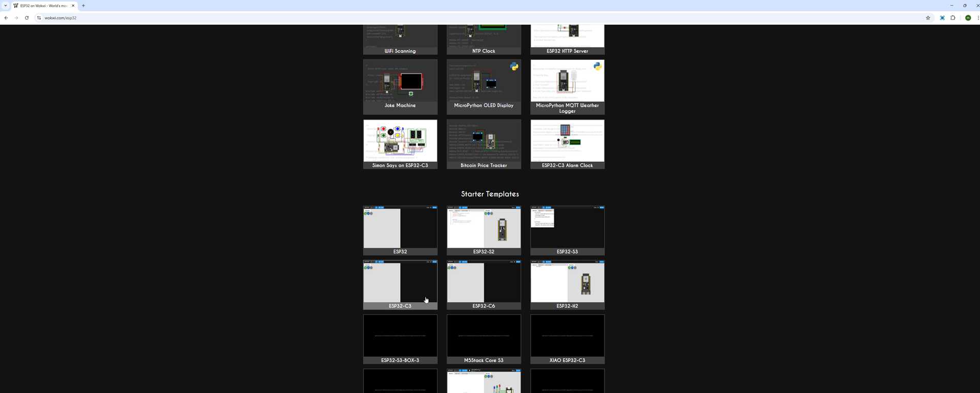This screenshot has height=393, width=980.
Task: Select the ESP32 on Wokwi tab
Action: click(x=45, y=6)
